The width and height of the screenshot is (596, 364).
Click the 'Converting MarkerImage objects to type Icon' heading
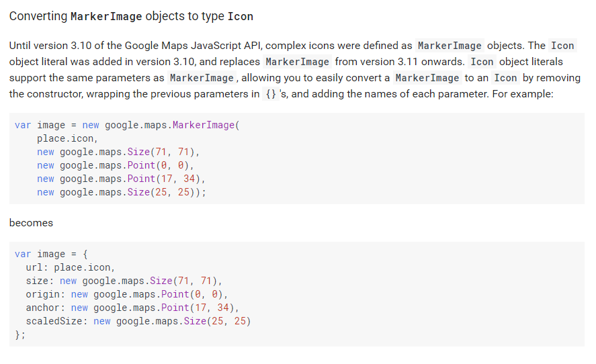131,16
